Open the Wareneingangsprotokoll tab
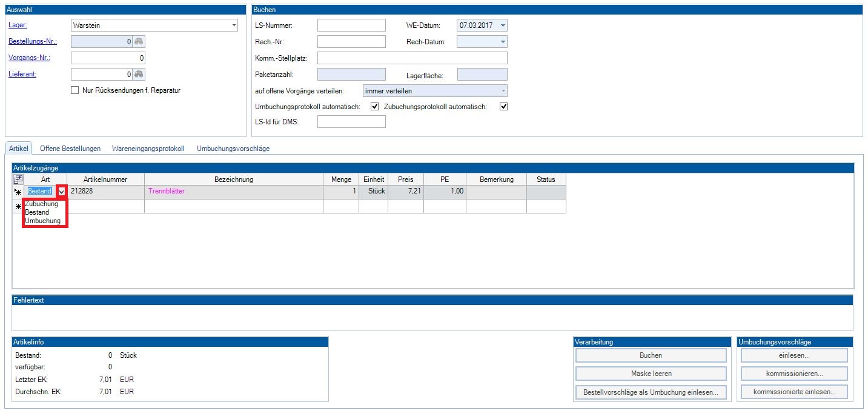Viewport: 868px width, 416px height. (148, 149)
